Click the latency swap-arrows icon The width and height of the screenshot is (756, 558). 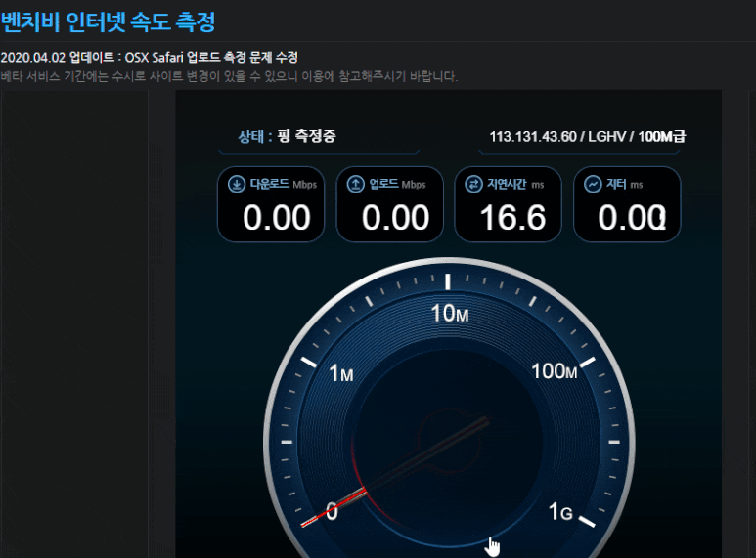473,184
